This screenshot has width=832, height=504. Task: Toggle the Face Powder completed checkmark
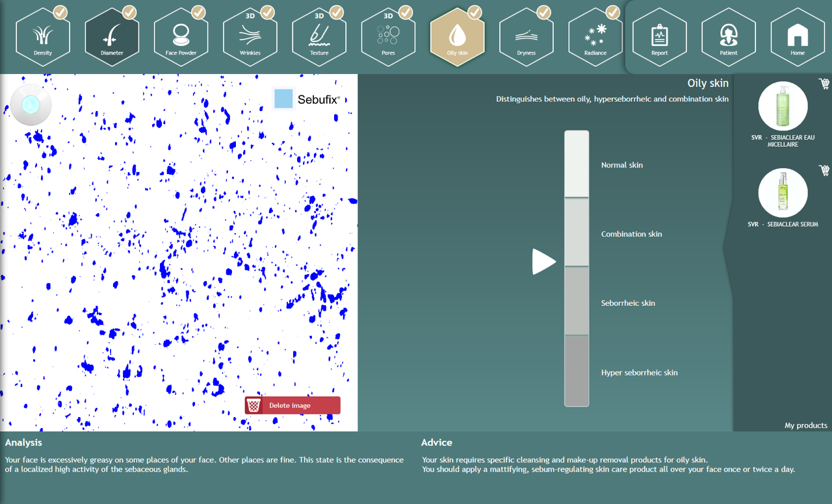tap(198, 12)
